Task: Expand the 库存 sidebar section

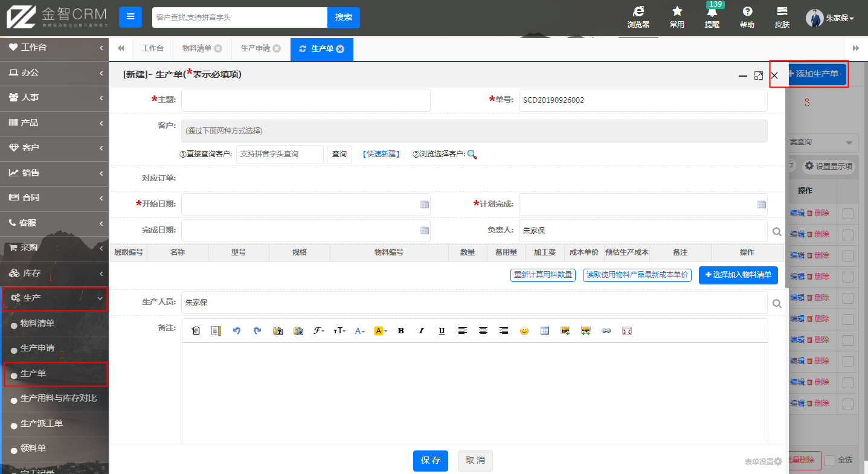Action: (54, 274)
